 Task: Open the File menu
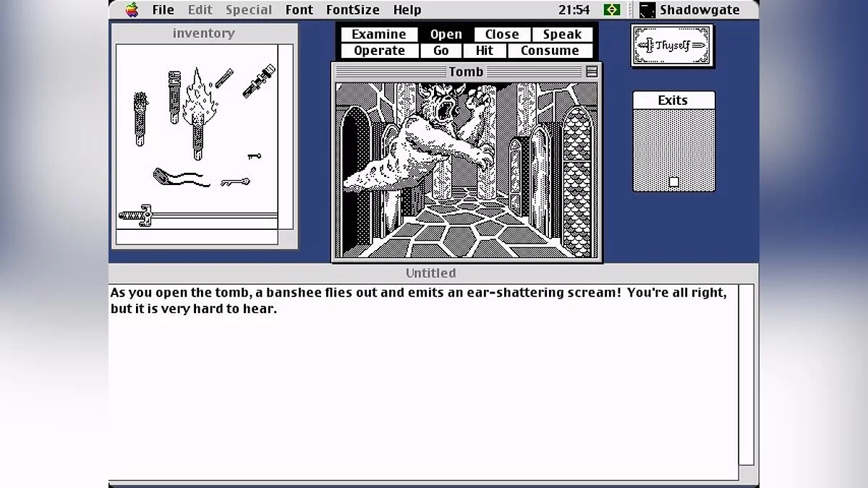[163, 10]
